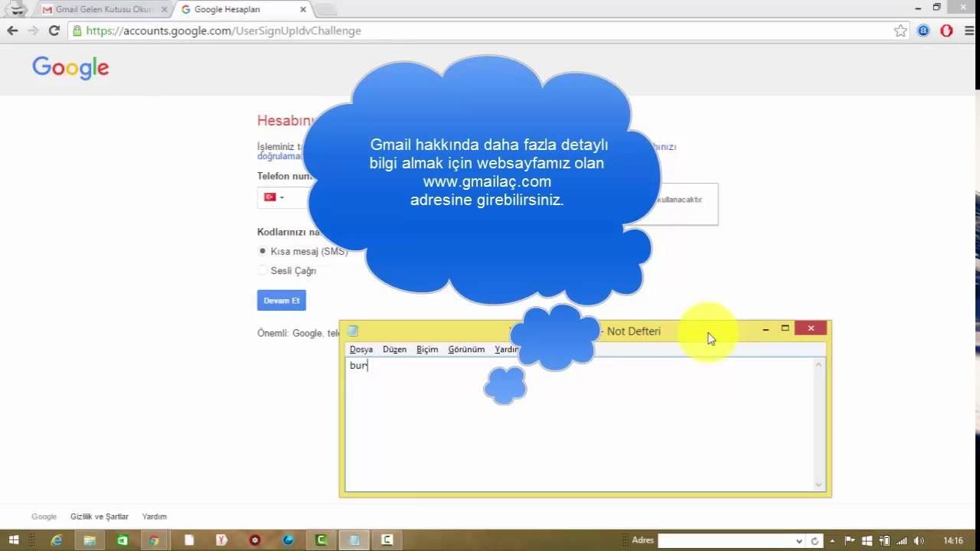Show hidden tray icons arrow
Viewport: 980px width, 551px height.
click(833, 540)
